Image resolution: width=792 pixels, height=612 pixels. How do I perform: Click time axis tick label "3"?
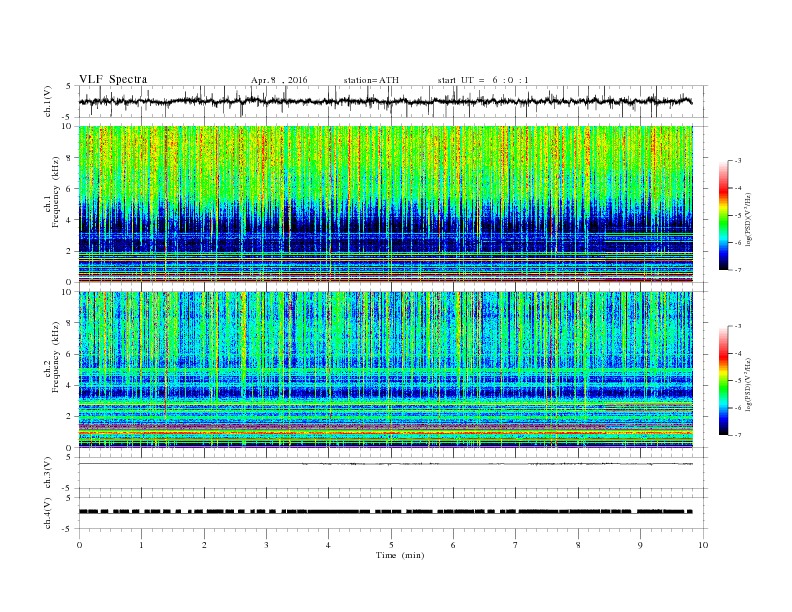click(266, 545)
